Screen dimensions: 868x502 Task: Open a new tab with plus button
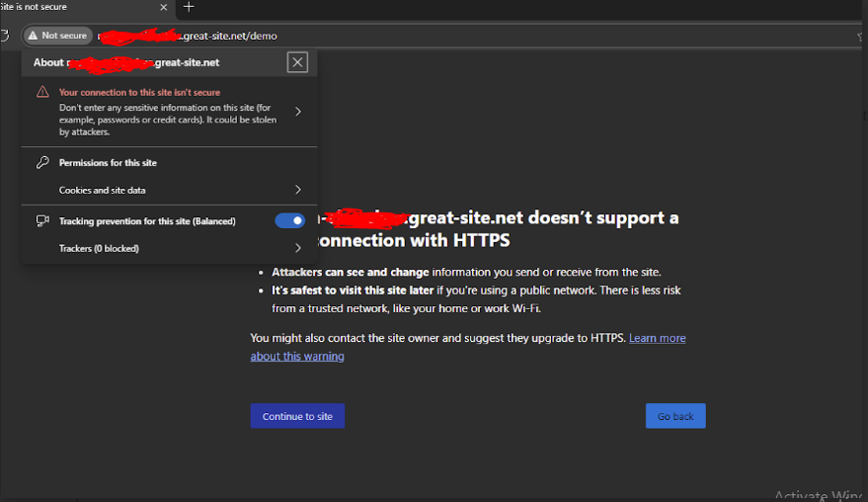click(190, 7)
